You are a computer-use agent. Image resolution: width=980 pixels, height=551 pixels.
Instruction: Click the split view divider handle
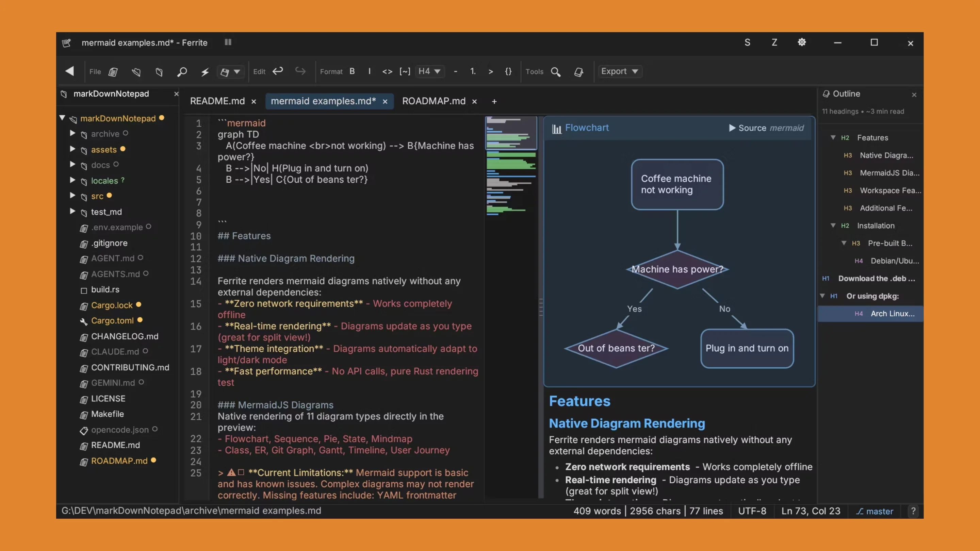tap(541, 307)
